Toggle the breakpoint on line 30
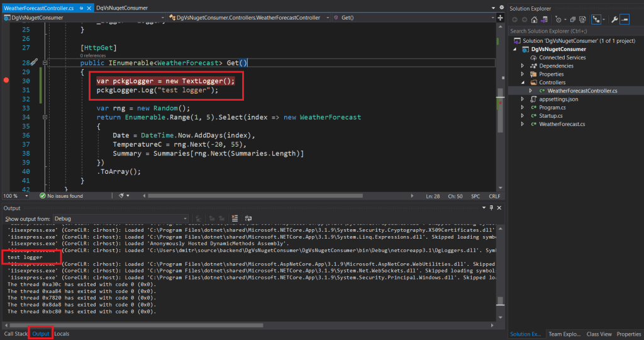 click(6, 81)
